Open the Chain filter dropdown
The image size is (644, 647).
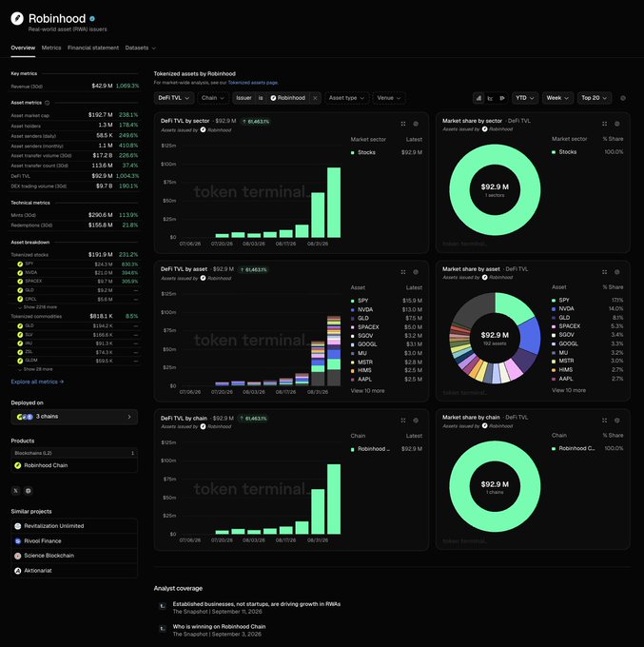pos(212,98)
